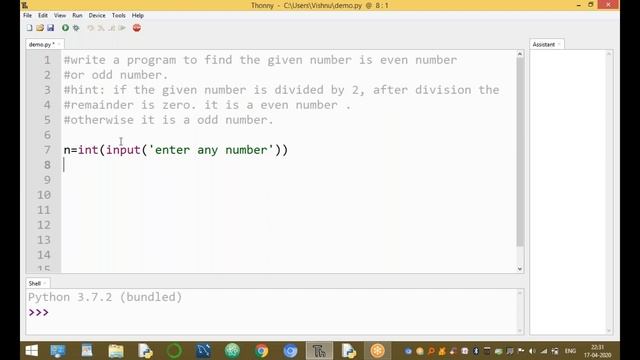640x360 pixels.
Task: Open the Windows Start button
Action: (31, 351)
